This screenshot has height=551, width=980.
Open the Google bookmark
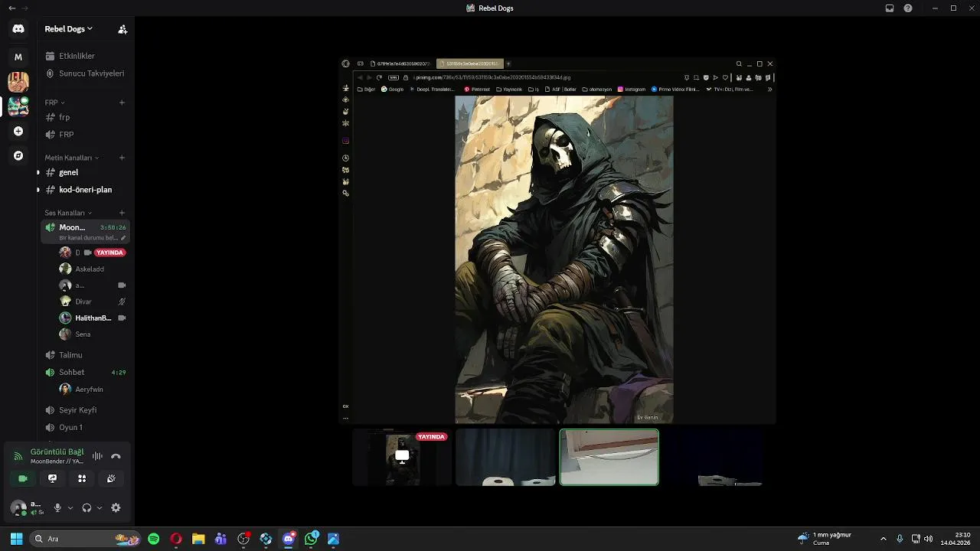click(392, 90)
